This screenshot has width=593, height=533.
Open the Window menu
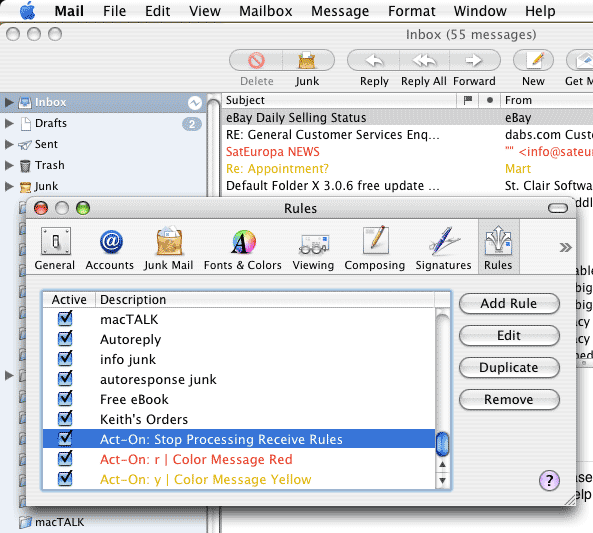tap(480, 11)
